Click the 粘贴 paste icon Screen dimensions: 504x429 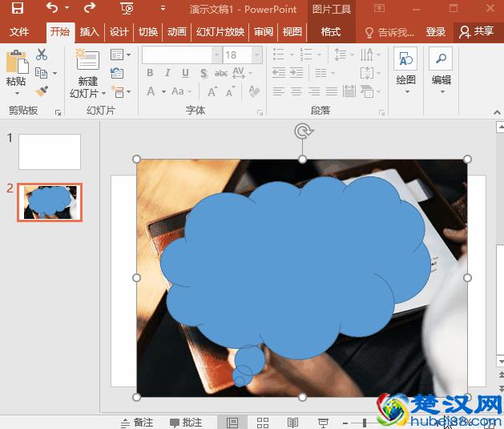[x=17, y=62]
